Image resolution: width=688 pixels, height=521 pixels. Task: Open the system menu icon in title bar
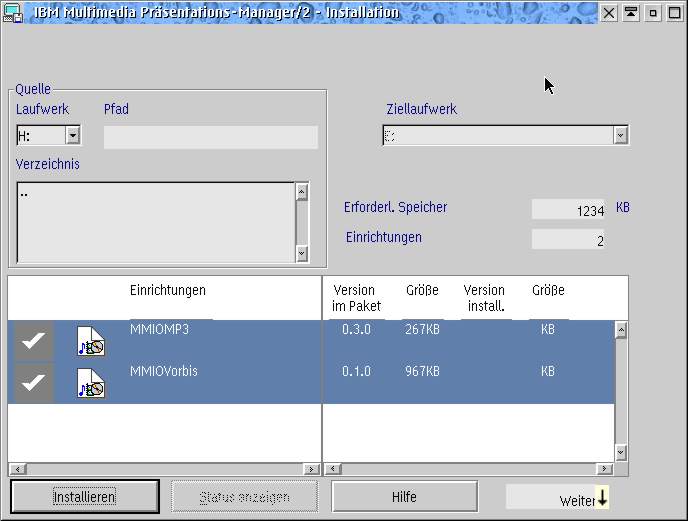13,12
